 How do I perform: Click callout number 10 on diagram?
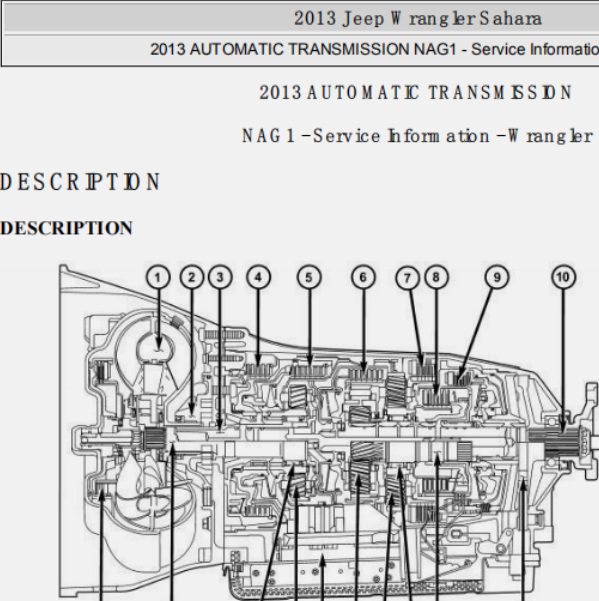[563, 277]
